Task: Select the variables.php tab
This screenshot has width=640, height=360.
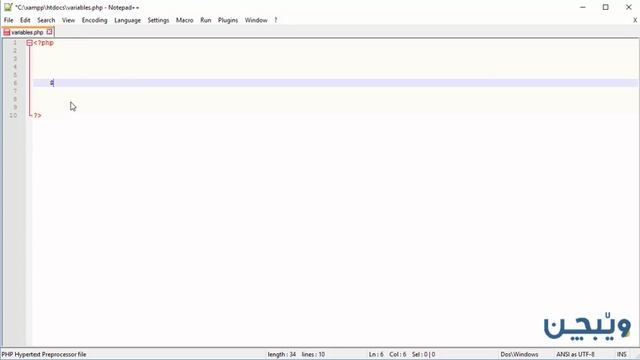Action: coord(27,32)
